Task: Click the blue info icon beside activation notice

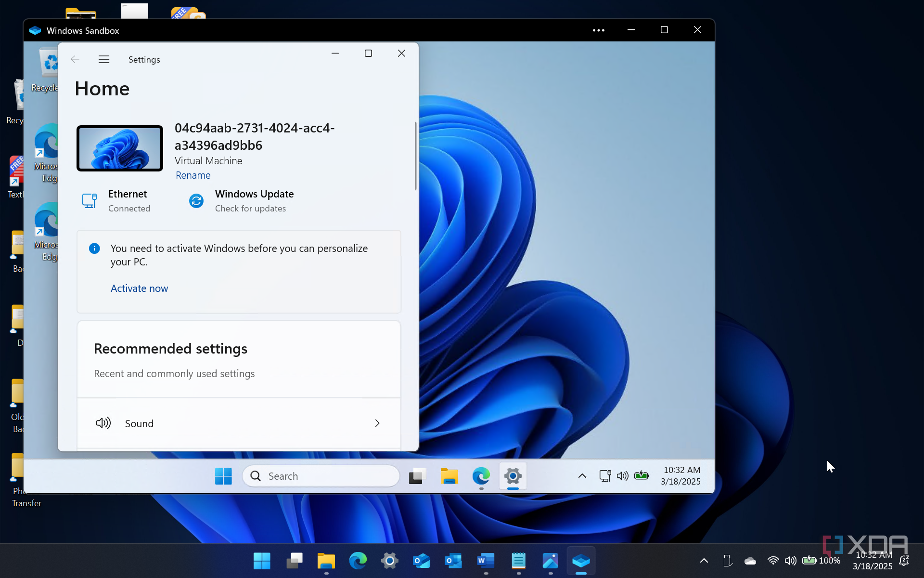Action: (94, 249)
